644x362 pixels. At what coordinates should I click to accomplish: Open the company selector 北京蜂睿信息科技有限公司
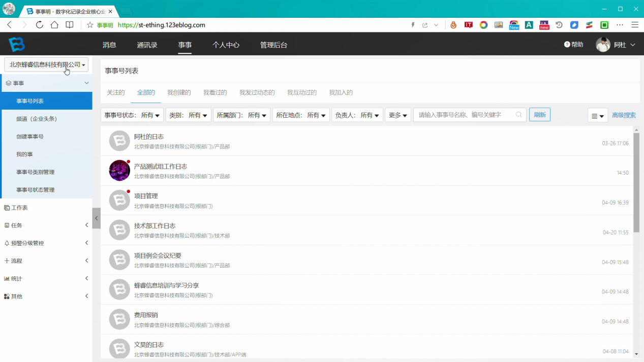(x=46, y=64)
